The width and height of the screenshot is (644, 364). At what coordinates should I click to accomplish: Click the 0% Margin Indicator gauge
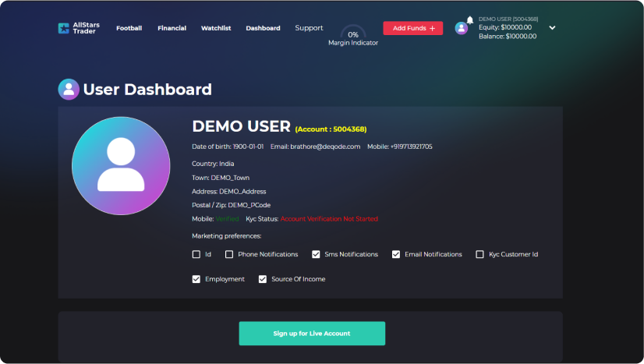353,36
